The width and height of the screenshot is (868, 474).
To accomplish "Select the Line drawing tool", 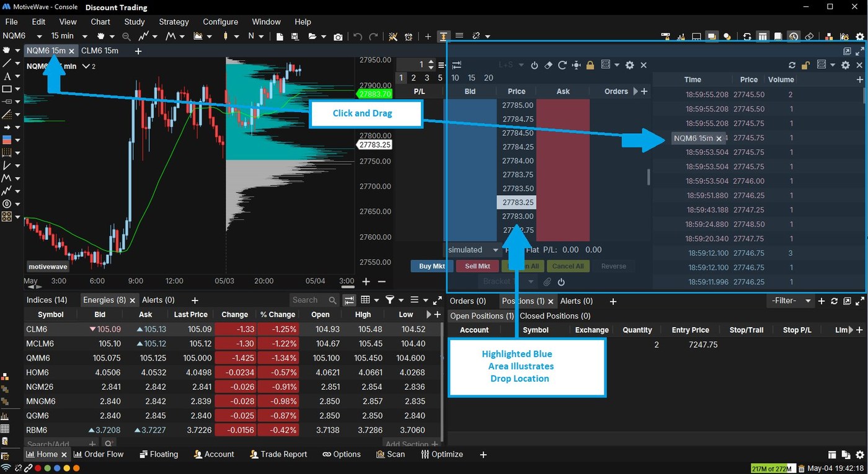I will 7,63.
